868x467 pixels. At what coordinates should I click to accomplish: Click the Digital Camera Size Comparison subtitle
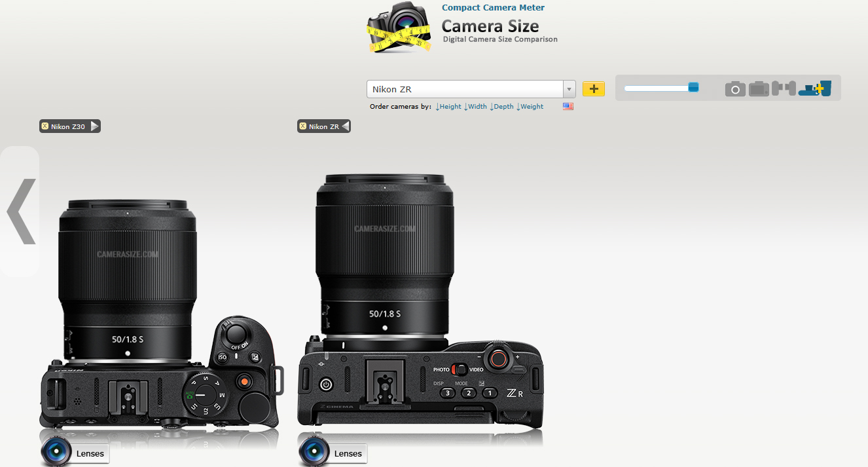tap(500, 39)
